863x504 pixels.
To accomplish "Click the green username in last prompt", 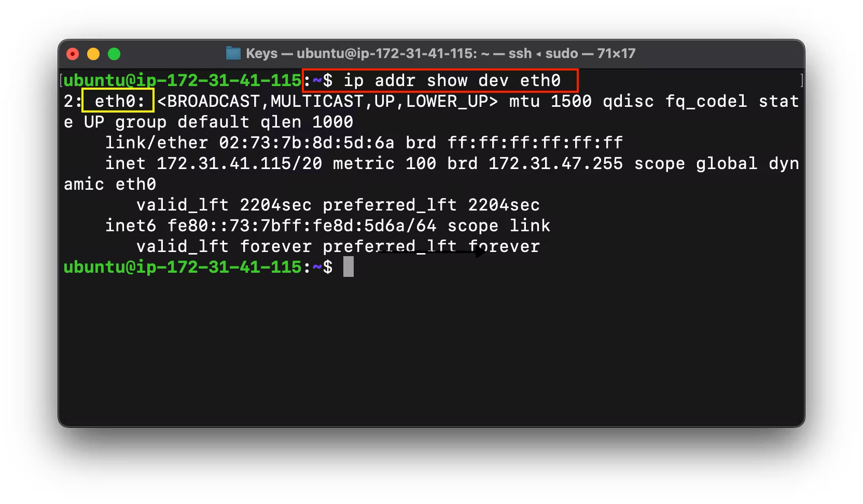I will [x=183, y=267].
